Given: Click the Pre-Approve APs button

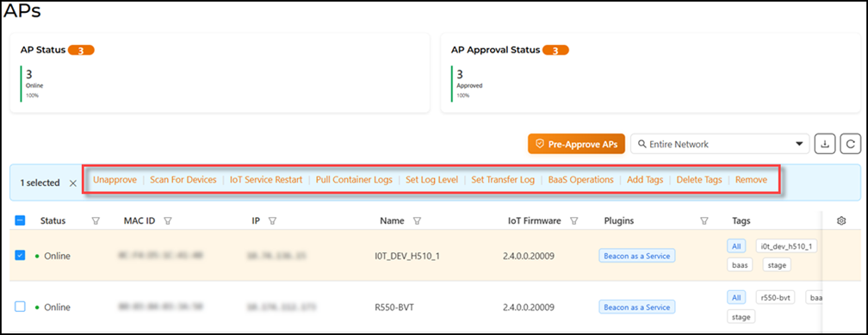Looking at the screenshot, I should [x=576, y=144].
